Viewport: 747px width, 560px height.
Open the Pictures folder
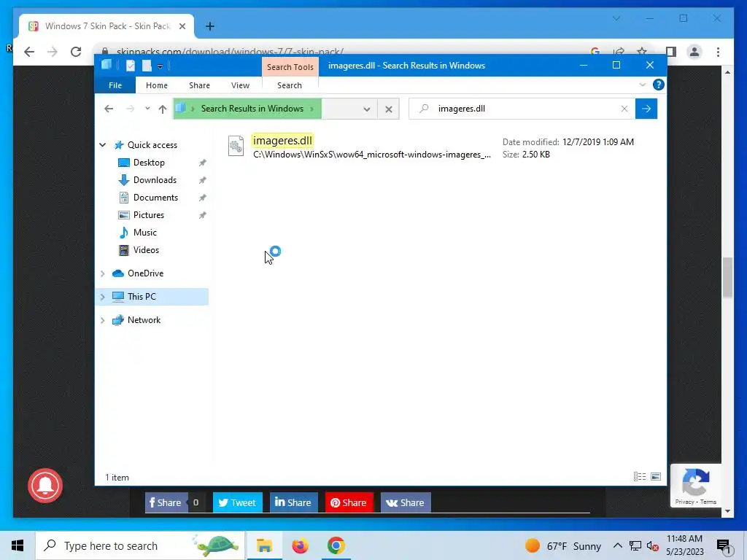pos(149,215)
